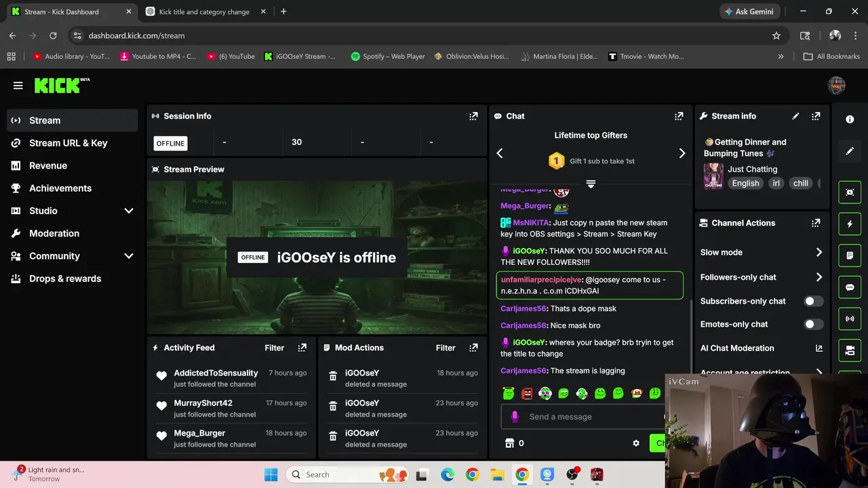Open Slow mode options chevron

click(x=818, y=252)
